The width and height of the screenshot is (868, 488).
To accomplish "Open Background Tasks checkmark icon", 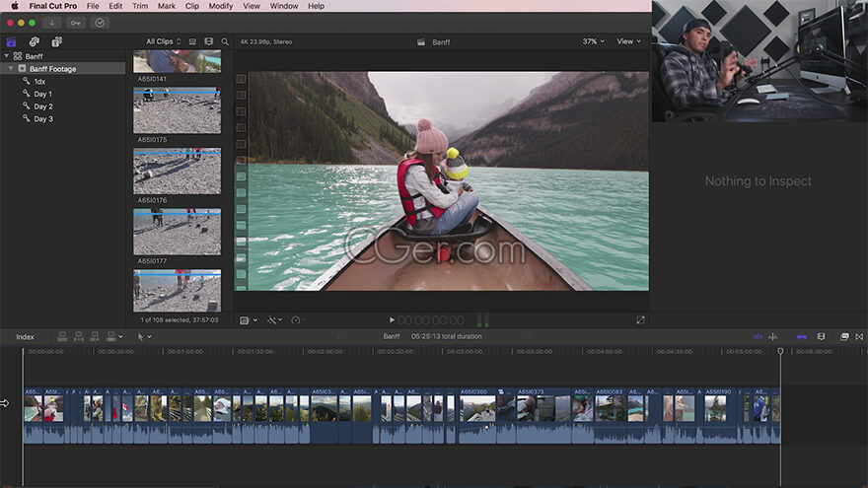I will pyautogui.click(x=100, y=23).
